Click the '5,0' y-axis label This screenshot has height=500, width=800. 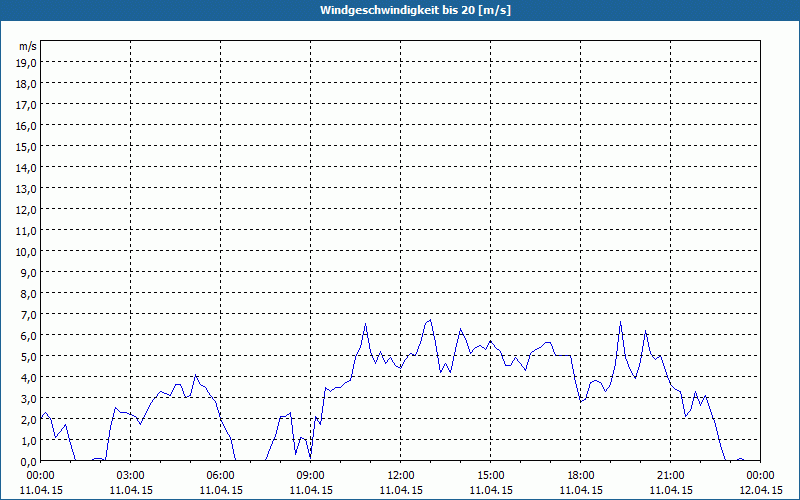tap(28, 357)
